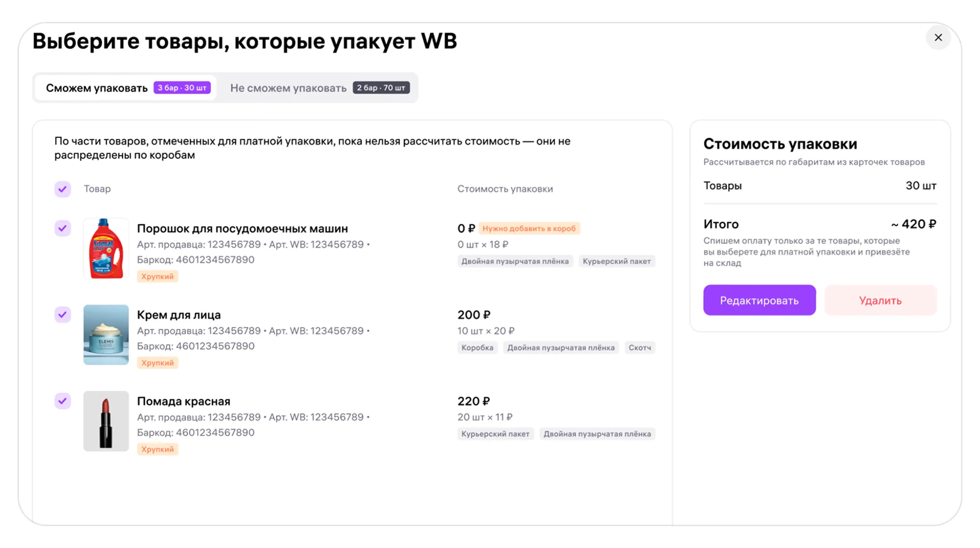
Task: Switch to Сможем упаковать tab
Action: pyautogui.click(x=97, y=88)
